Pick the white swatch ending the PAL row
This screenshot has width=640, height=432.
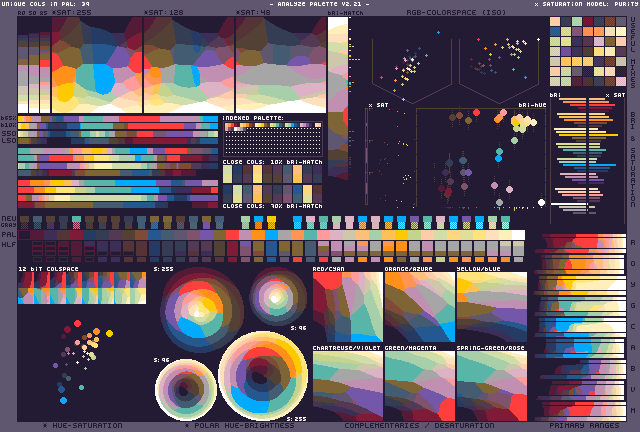coord(518,235)
